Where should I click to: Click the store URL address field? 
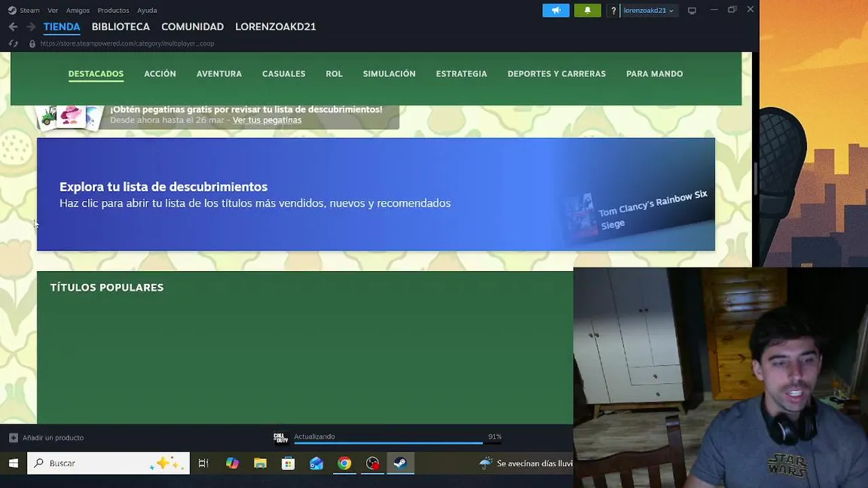click(127, 43)
